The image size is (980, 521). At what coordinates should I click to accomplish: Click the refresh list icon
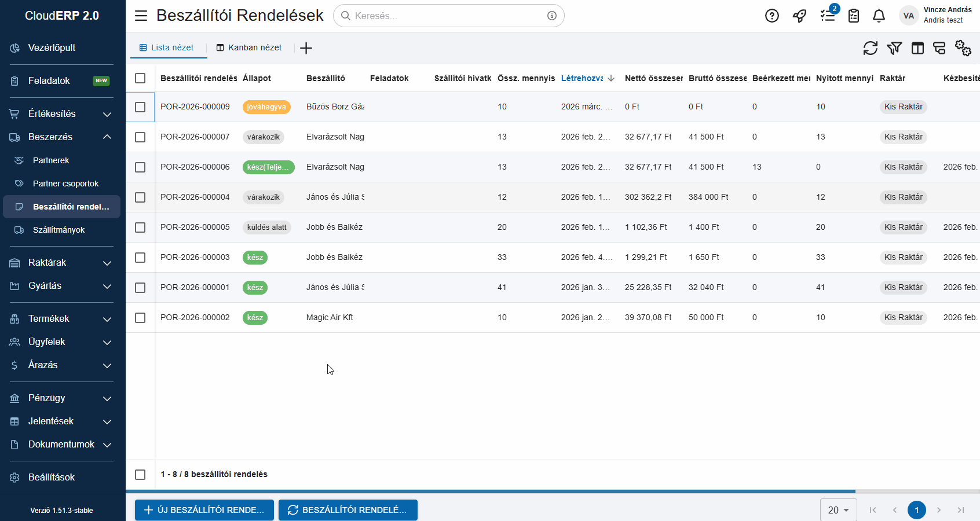870,48
